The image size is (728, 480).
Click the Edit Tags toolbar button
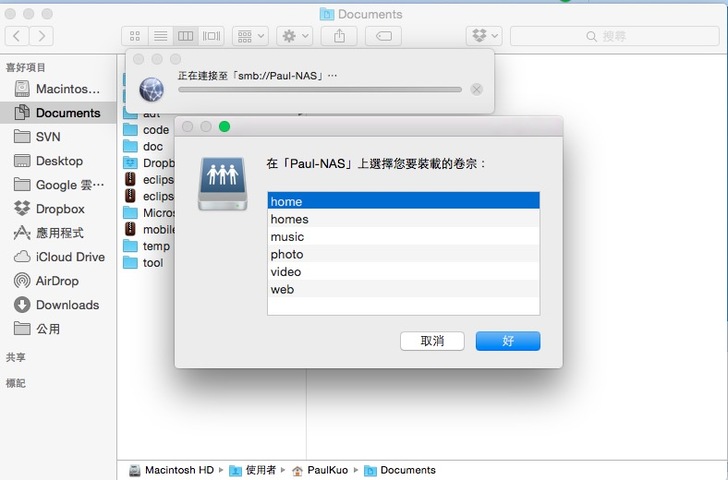coord(384,36)
